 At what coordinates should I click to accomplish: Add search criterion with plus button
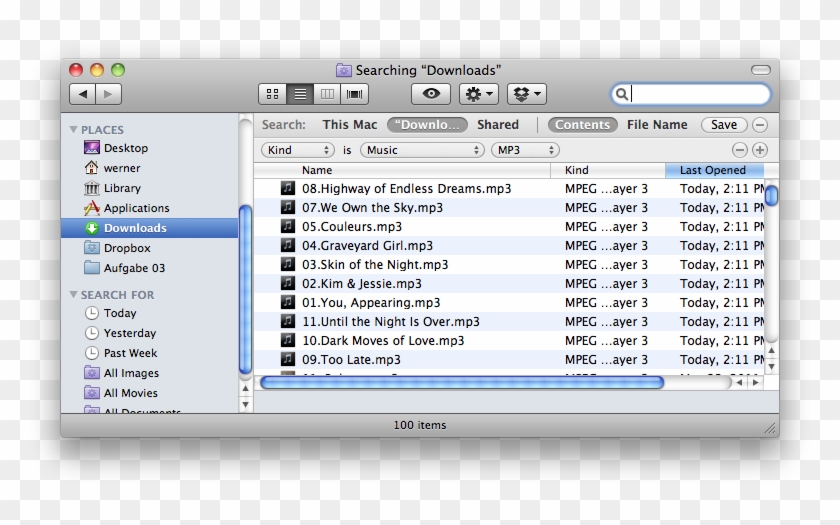[760, 150]
